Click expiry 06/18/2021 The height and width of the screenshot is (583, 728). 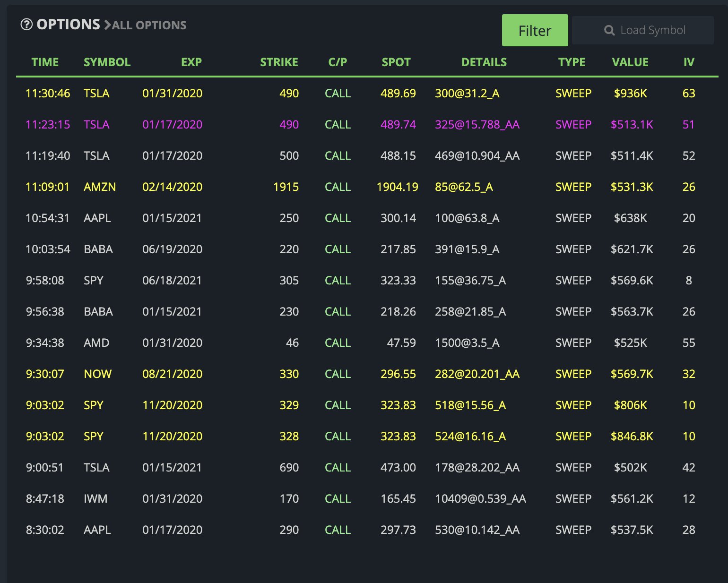tap(172, 280)
